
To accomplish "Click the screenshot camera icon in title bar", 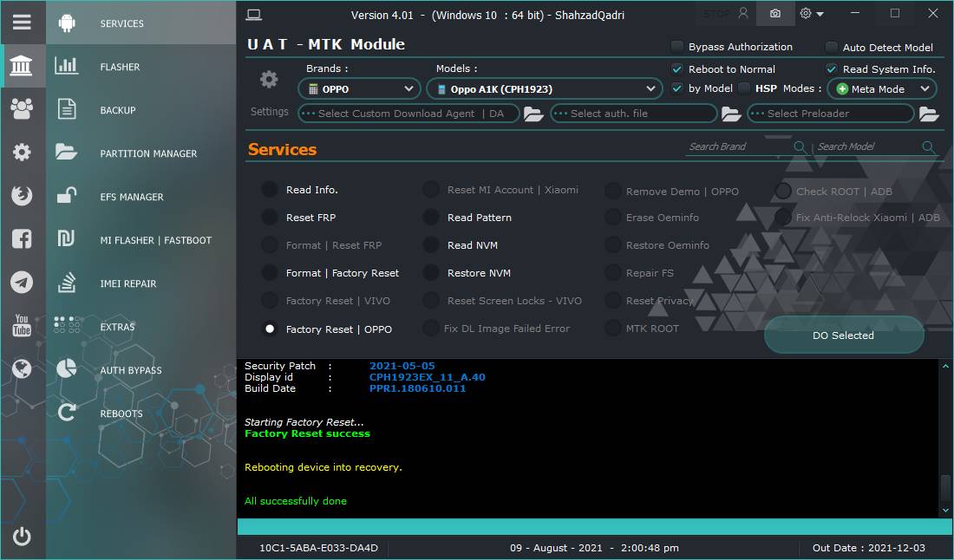I will (775, 13).
